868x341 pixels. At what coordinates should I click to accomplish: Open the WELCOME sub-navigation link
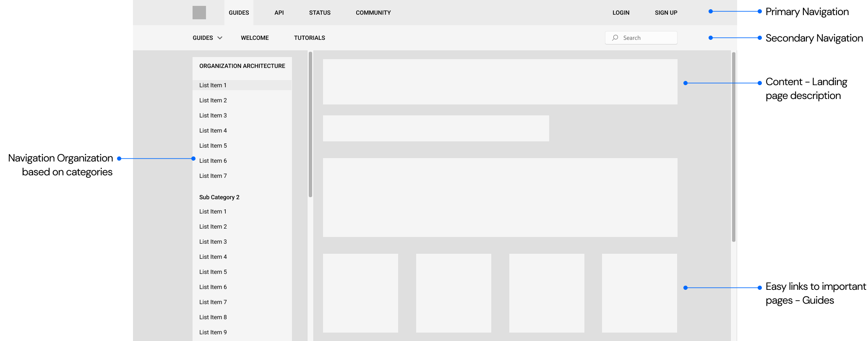coord(255,38)
